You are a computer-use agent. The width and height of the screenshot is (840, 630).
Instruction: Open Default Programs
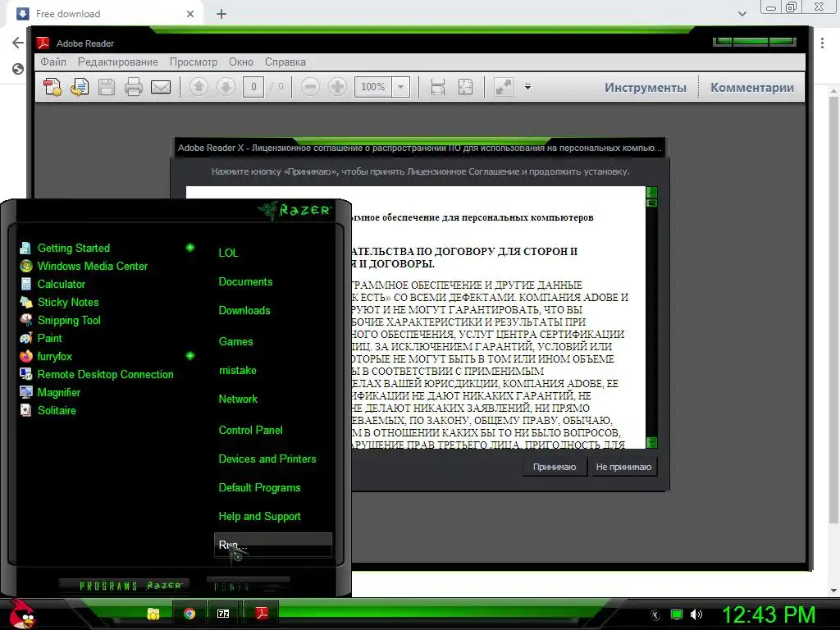pos(259,488)
